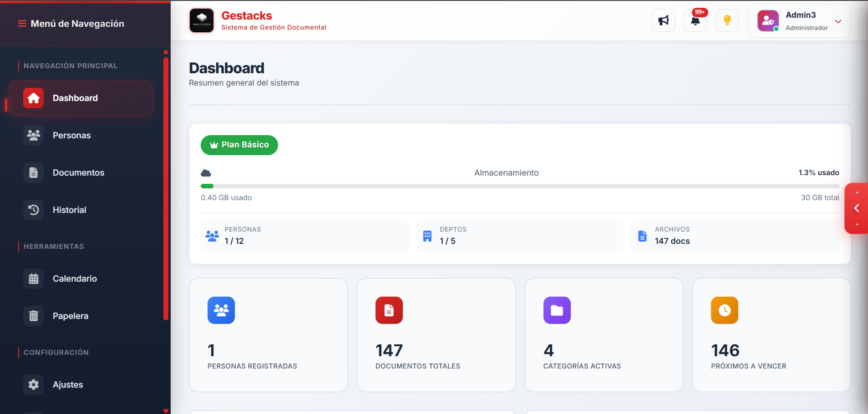This screenshot has width=868, height=414.
Task: Click the "147 docs" value
Action: (x=672, y=241)
